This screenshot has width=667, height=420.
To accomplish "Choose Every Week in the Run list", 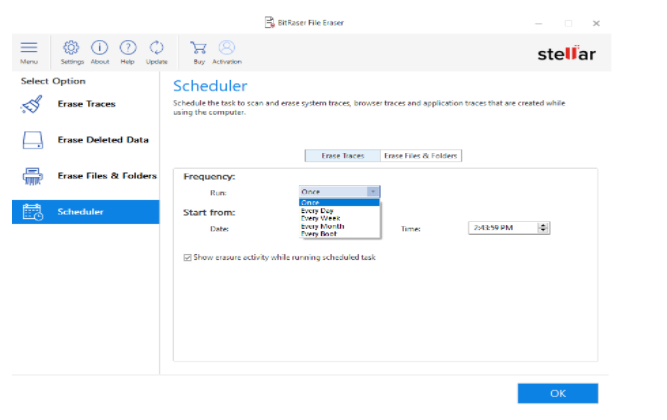I will [339, 218].
